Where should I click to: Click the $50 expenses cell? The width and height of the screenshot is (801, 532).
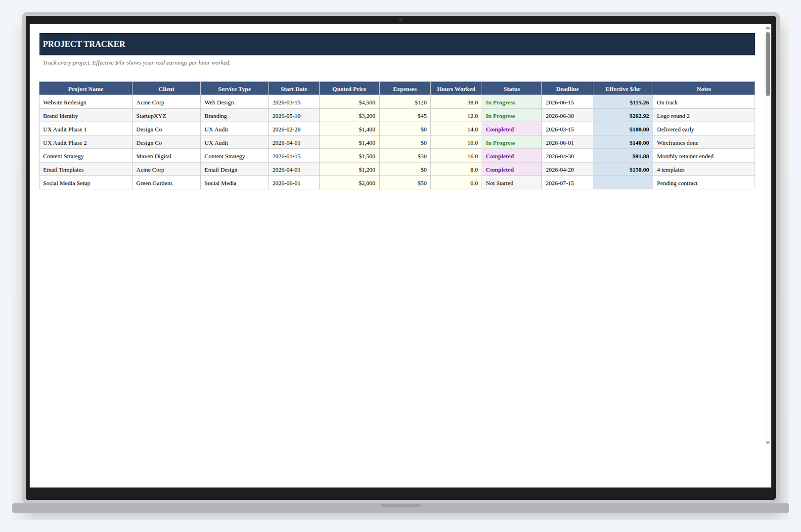pyautogui.click(x=405, y=182)
